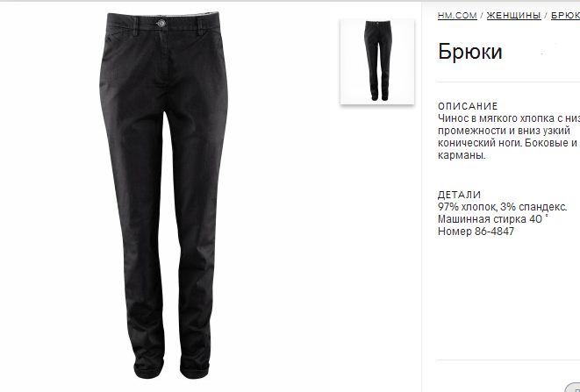Click the waistband button on the trousers photo
Image resolution: width=580 pixels, height=392 pixels.
[x=161, y=24]
